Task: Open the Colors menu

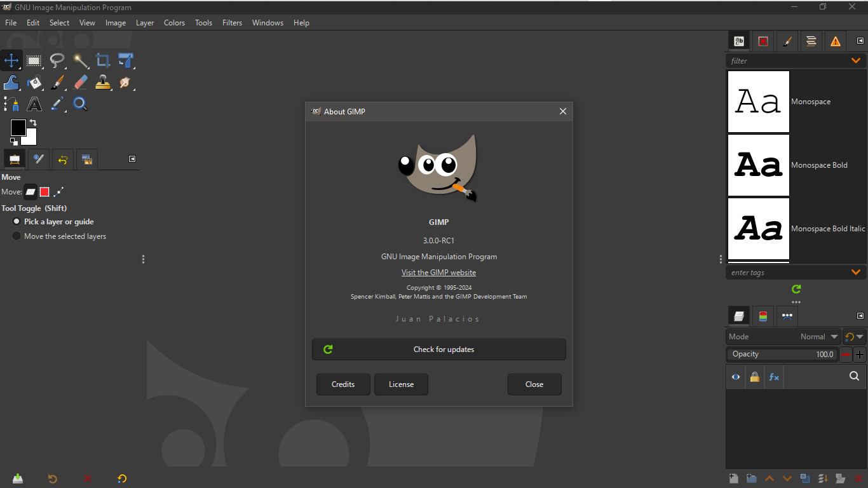Action: (174, 23)
